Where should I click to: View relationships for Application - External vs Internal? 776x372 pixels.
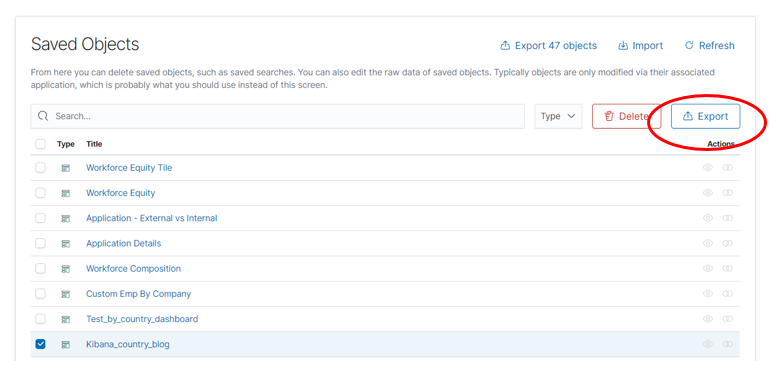point(728,218)
